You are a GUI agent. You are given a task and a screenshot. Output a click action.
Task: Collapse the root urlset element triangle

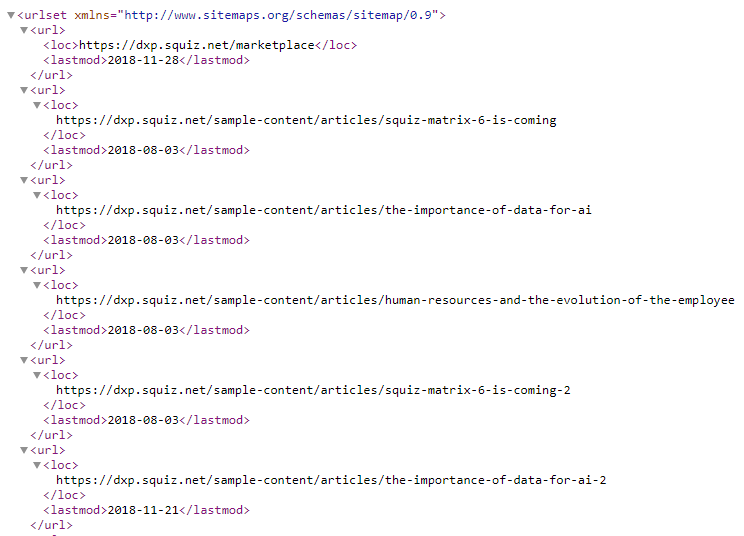coord(11,16)
